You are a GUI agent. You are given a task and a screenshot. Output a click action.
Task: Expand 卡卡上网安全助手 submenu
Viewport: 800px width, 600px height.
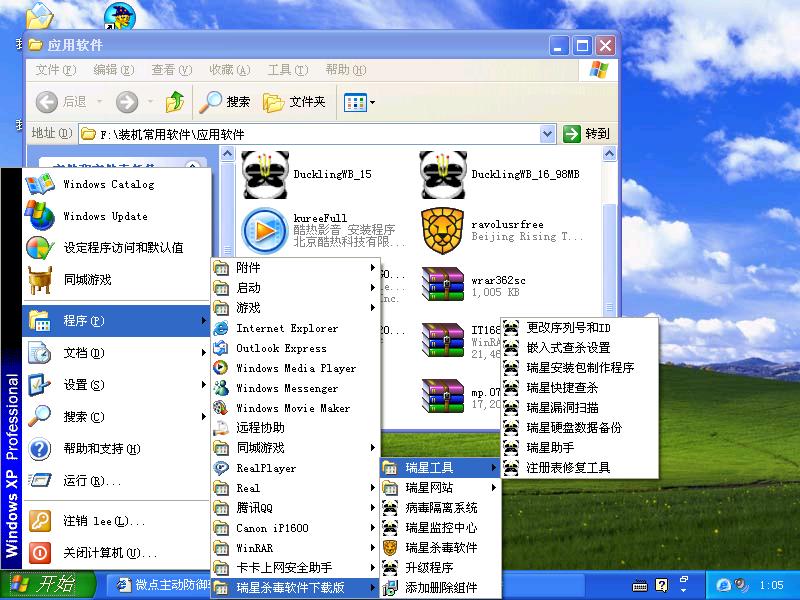295,567
